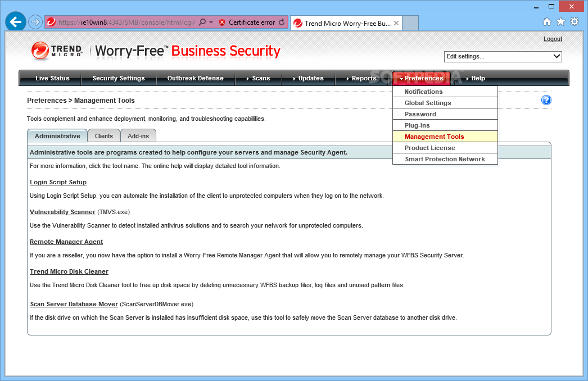Open the Outbreak Defense menu
588x381 pixels.
coord(196,78)
